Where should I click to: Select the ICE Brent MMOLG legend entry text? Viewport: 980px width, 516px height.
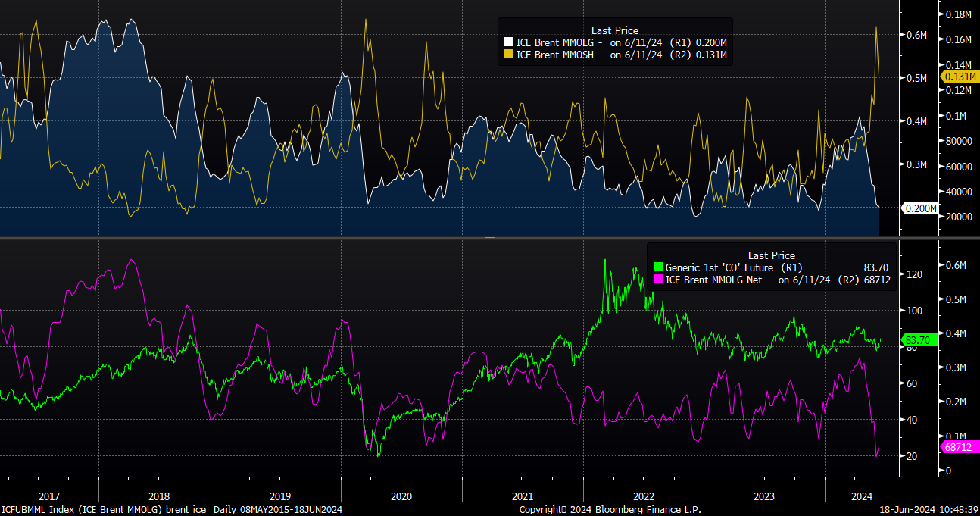pos(621,42)
